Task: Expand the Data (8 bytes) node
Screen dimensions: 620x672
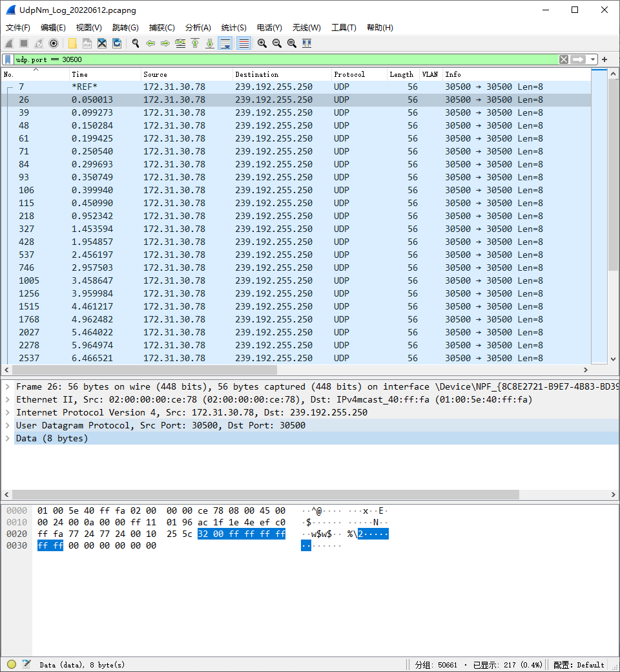Action: pyautogui.click(x=7, y=438)
